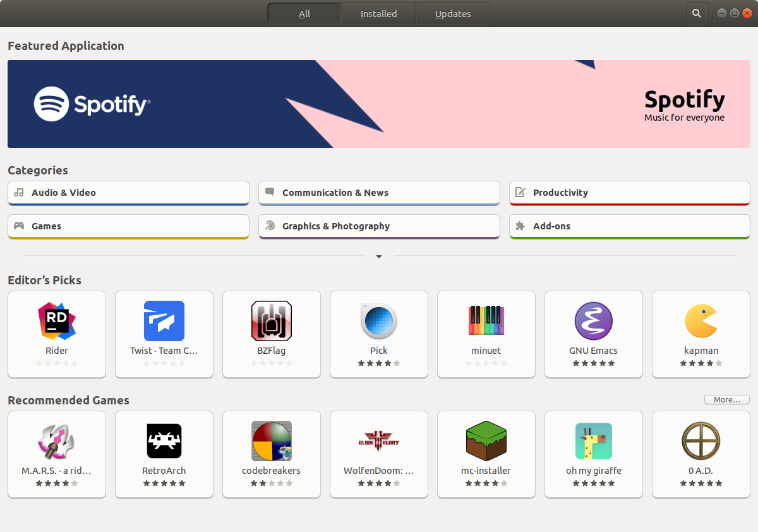
Task: Click the star rating under codebreakers
Action: click(272, 483)
